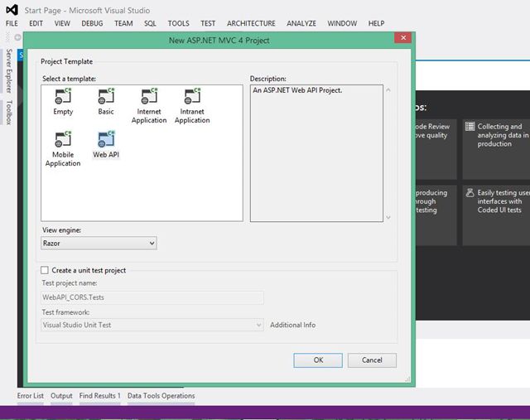
Task: Click the Coded UI tests flask icon
Action: [x=470, y=193]
